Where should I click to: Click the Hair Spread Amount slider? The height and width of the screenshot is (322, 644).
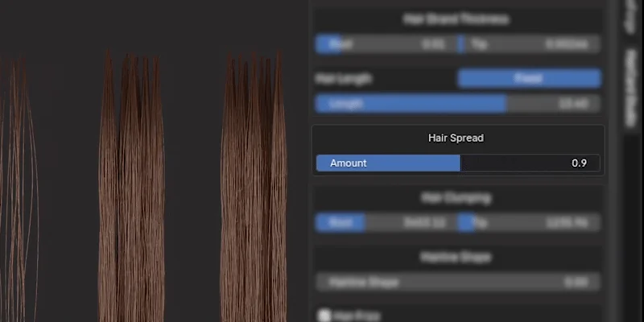click(x=457, y=163)
